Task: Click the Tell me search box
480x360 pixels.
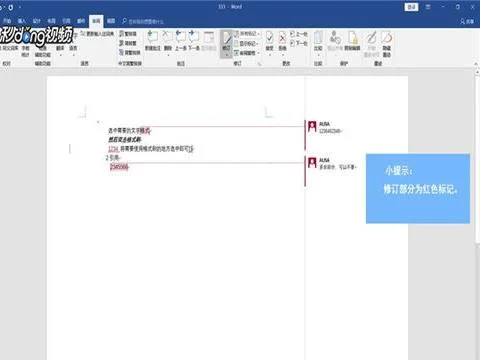Action: (x=143, y=21)
